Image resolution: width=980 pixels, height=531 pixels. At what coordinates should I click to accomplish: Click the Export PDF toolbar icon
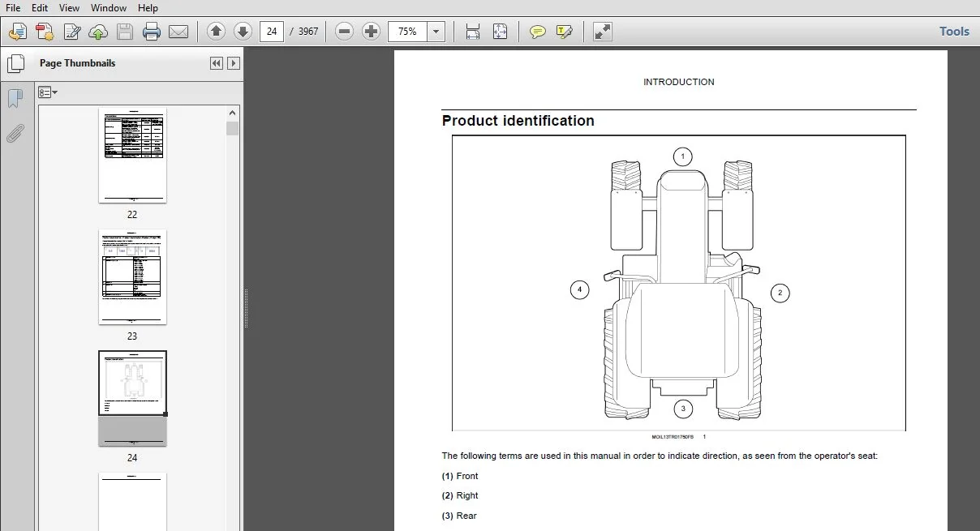tap(44, 32)
